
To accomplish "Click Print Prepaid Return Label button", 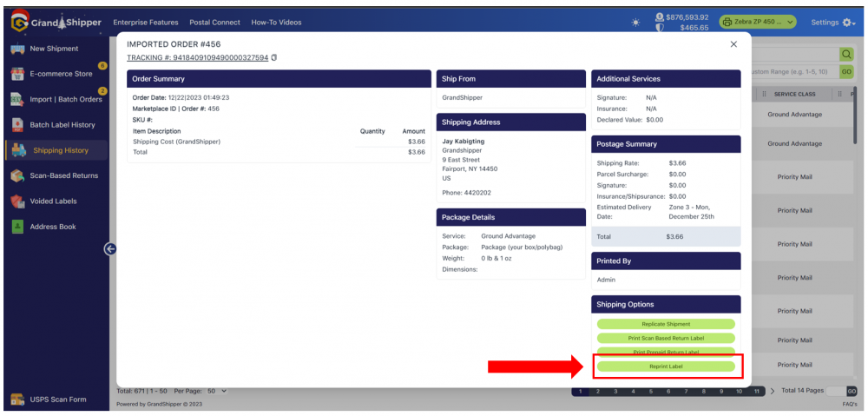I will click(x=666, y=351).
